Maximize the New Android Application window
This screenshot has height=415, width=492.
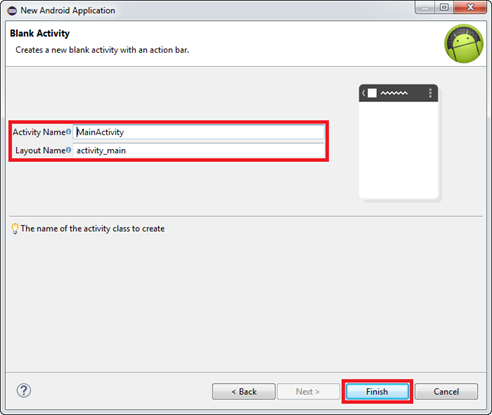(x=444, y=7)
